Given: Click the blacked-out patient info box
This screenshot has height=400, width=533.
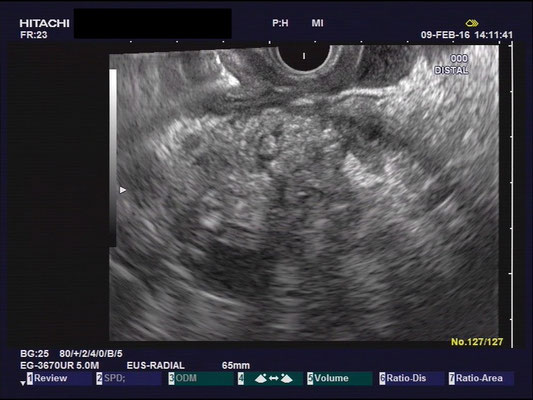Looking at the screenshot, I should click(x=153, y=23).
